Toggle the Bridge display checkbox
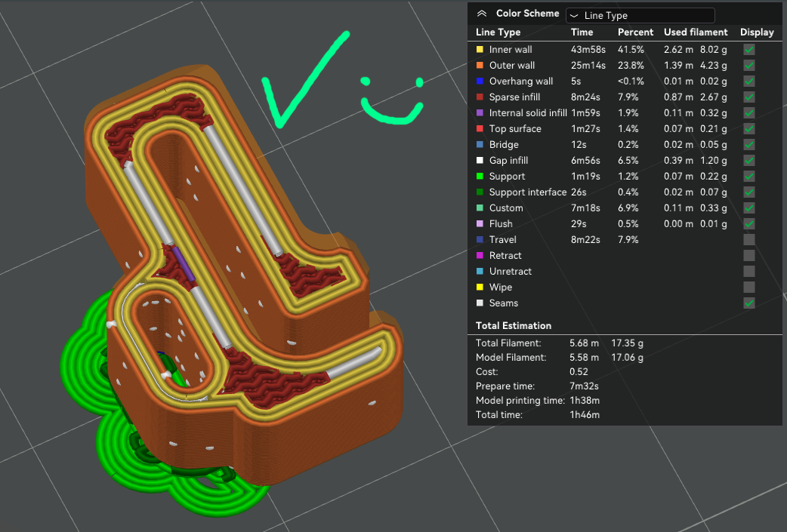 748,144
